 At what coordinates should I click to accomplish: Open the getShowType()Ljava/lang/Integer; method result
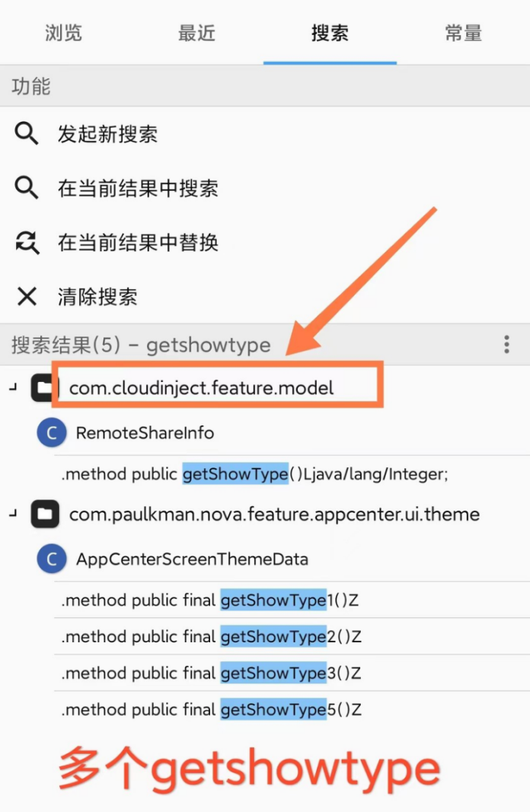pos(255,474)
